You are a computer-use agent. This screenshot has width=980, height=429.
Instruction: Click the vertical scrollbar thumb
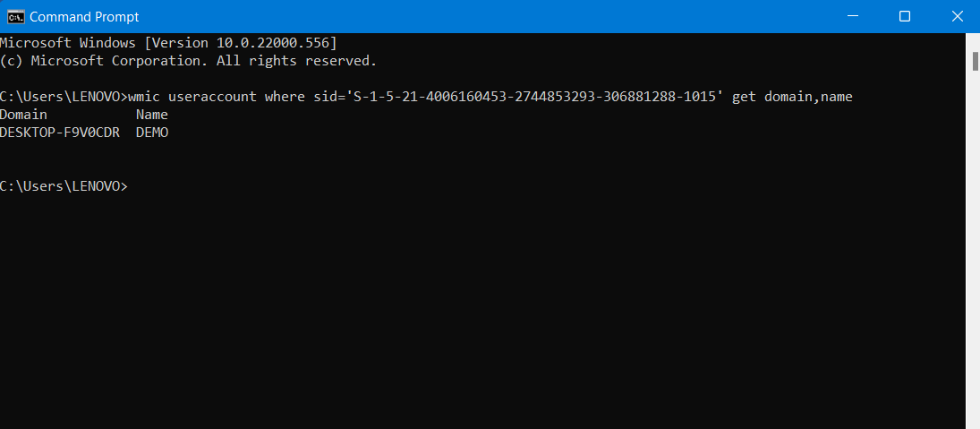[974, 60]
